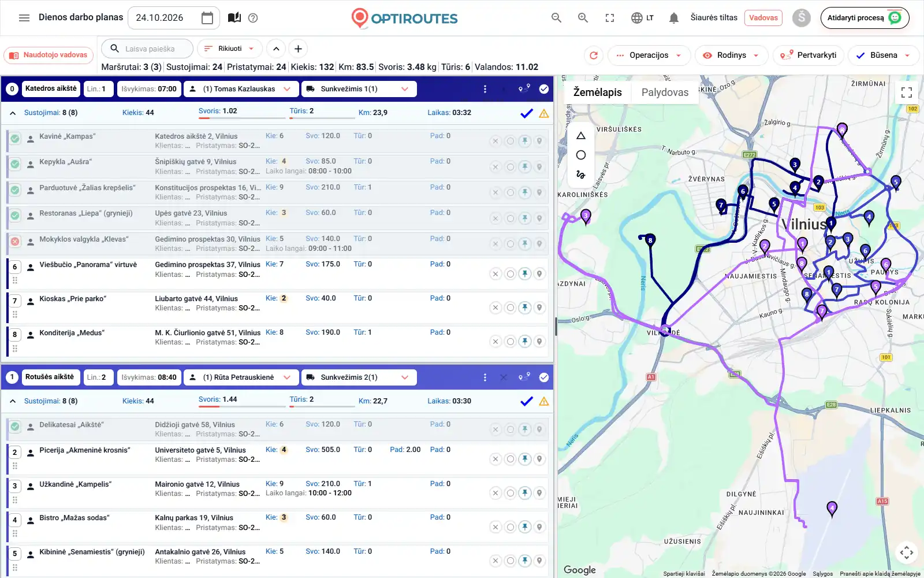Focus the Laisva paieška search field
This screenshot has height=578, width=924.
click(148, 49)
